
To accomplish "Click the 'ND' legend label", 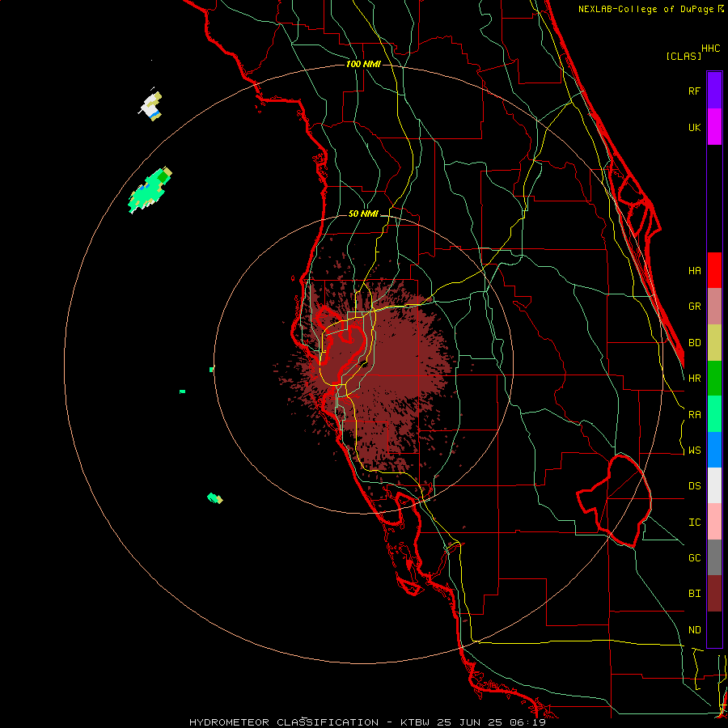I will (694, 630).
